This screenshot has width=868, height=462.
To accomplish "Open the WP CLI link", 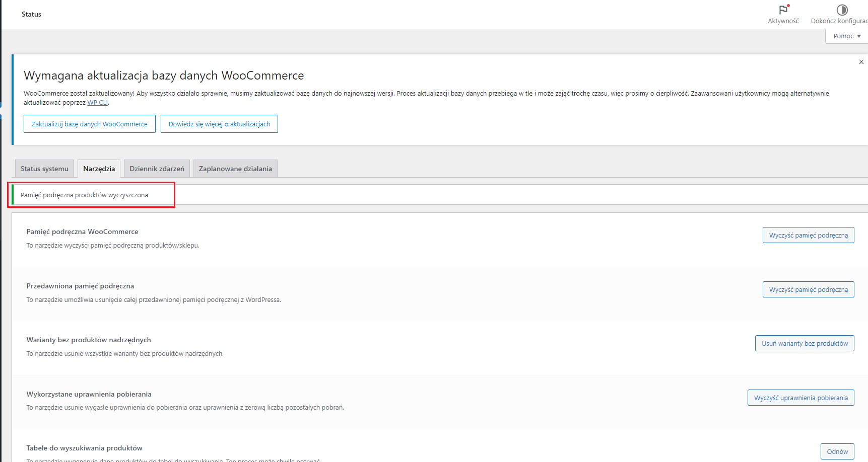I will [97, 103].
